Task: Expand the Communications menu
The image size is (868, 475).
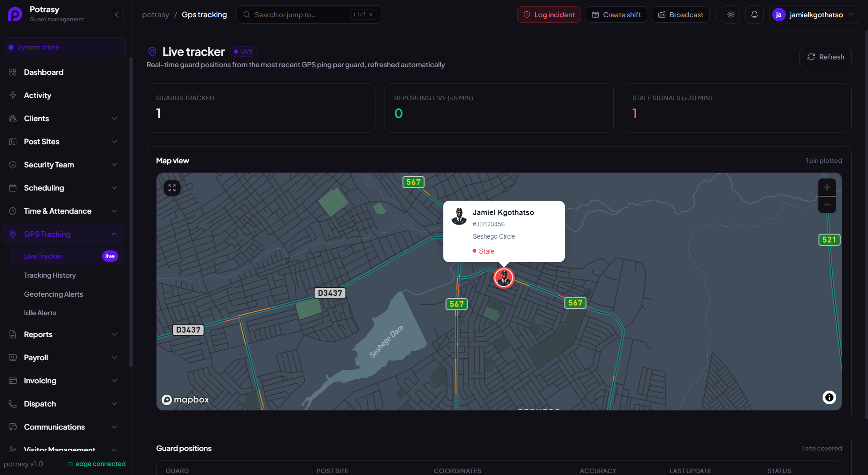Action: coord(64,427)
